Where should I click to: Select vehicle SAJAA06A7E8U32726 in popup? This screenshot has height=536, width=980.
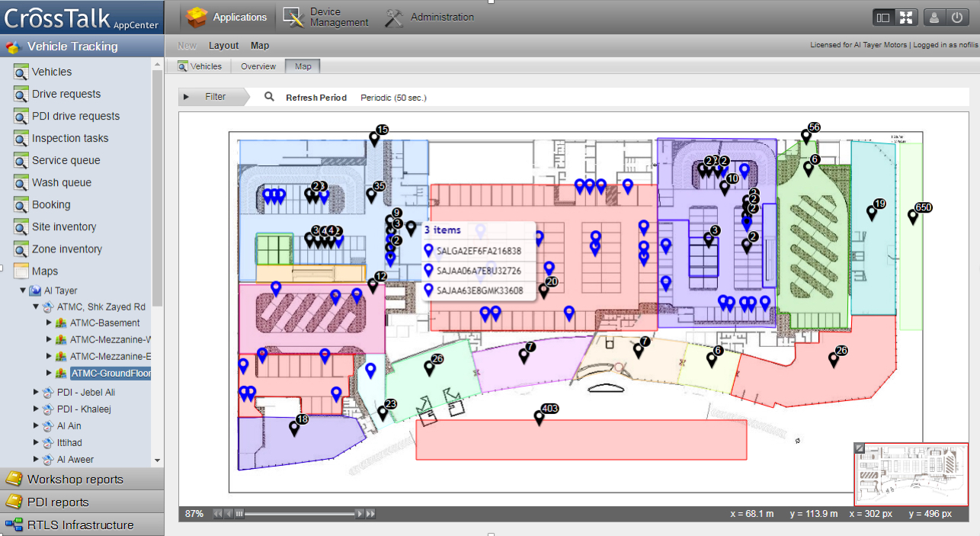point(479,271)
